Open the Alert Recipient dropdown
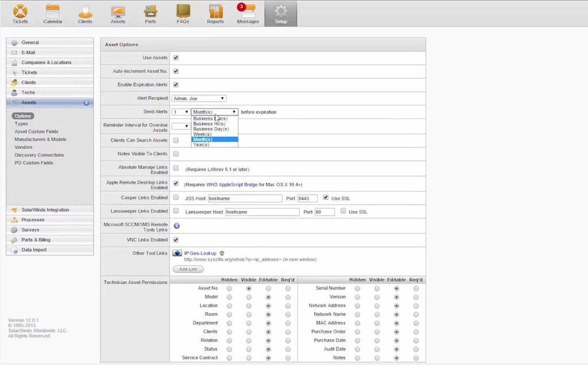Viewport: 588px width, 365px height. point(199,98)
